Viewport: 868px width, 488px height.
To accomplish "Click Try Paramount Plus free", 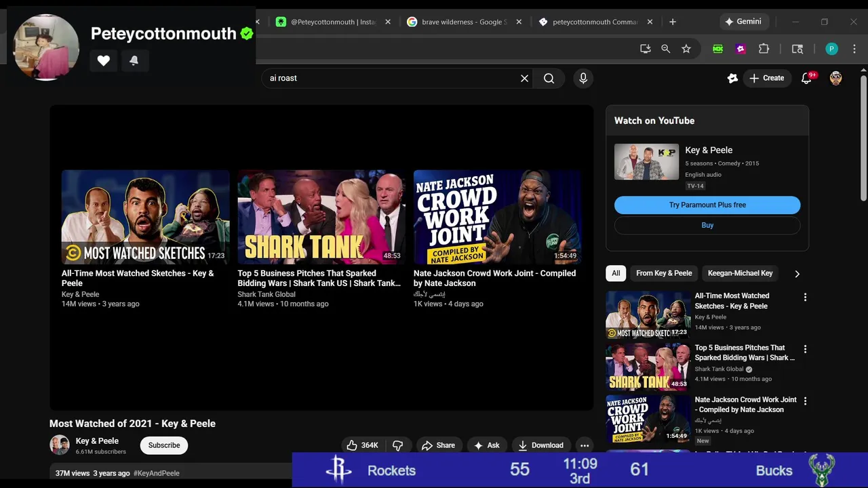I will (x=707, y=205).
